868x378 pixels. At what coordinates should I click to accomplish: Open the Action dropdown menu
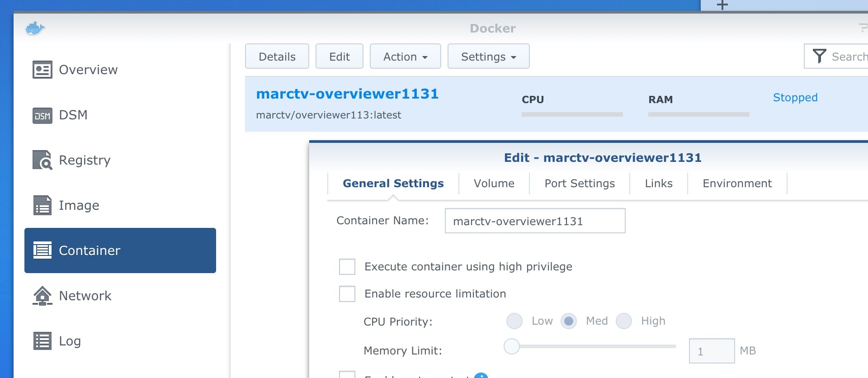[x=406, y=56]
